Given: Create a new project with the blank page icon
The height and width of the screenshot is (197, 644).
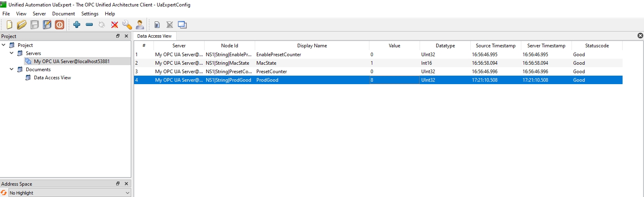Looking at the screenshot, I should click(9, 25).
